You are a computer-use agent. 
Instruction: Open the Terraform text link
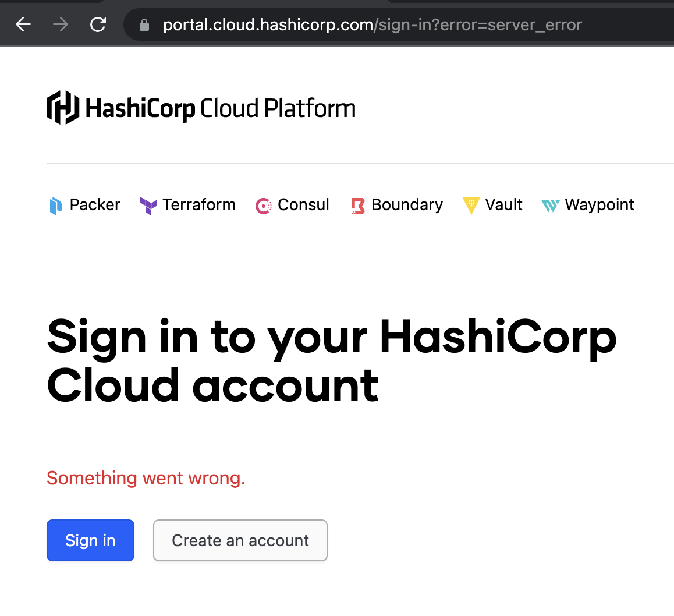click(x=199, y=205)
